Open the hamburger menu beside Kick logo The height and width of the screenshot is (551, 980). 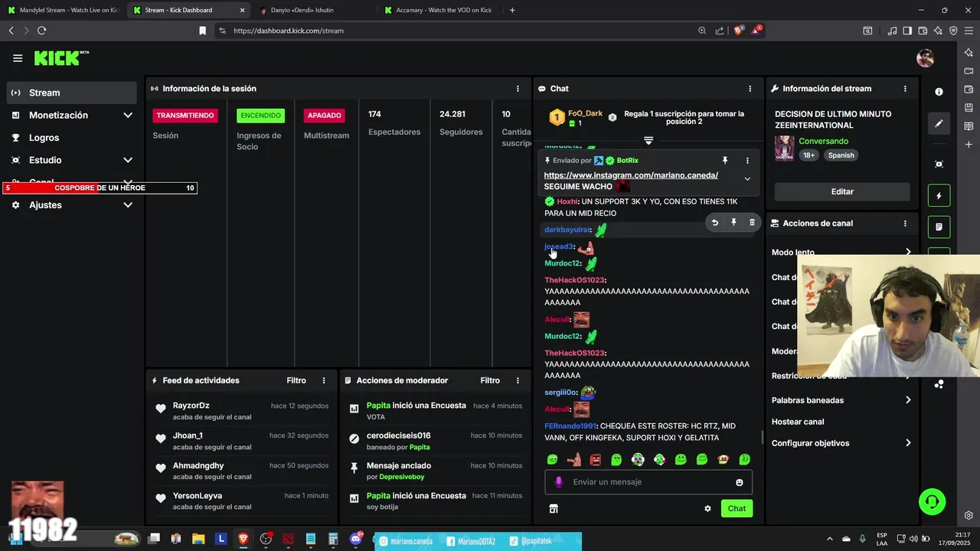(x=18, y=58)
